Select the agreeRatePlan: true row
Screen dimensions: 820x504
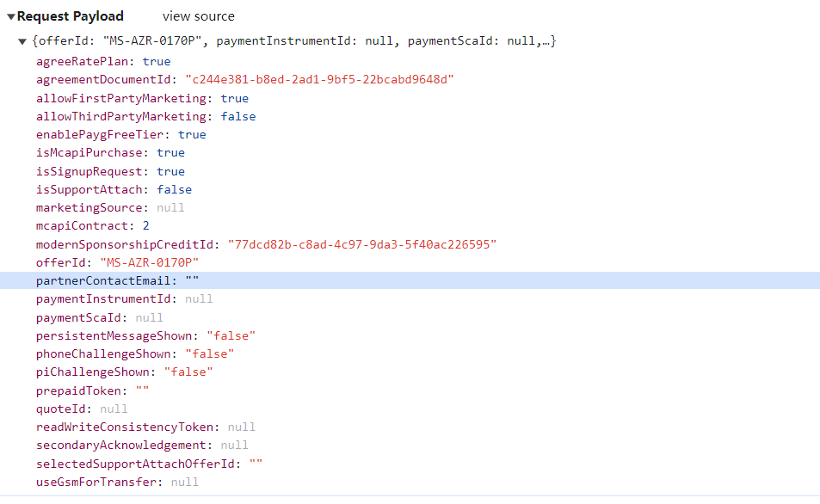click(103, 61)
